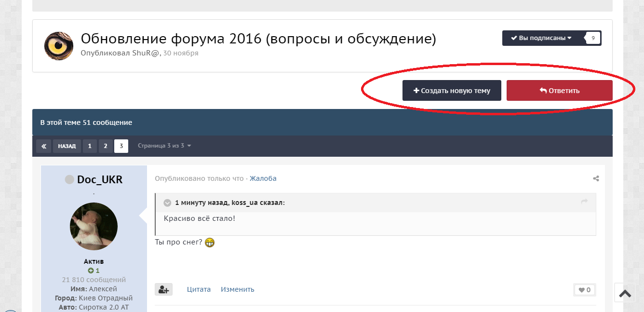Click the share icon on Doc_UKR's post

point(596,178)
